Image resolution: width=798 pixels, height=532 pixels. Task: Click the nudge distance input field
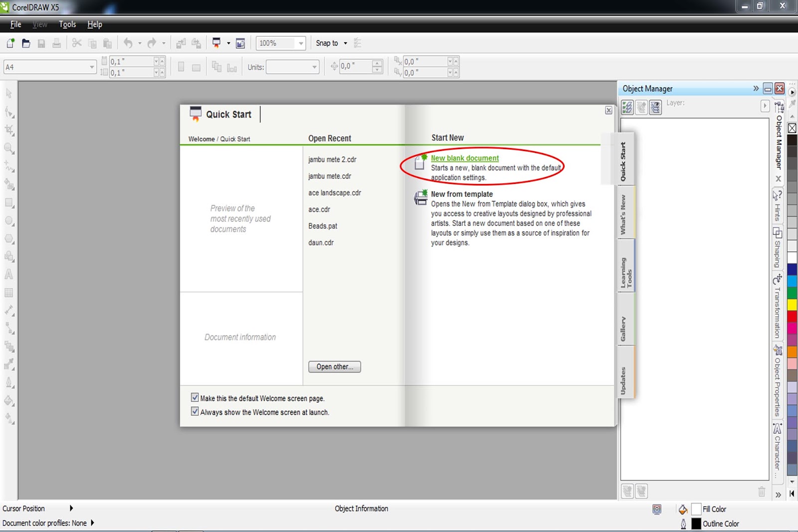click(355, 66)
